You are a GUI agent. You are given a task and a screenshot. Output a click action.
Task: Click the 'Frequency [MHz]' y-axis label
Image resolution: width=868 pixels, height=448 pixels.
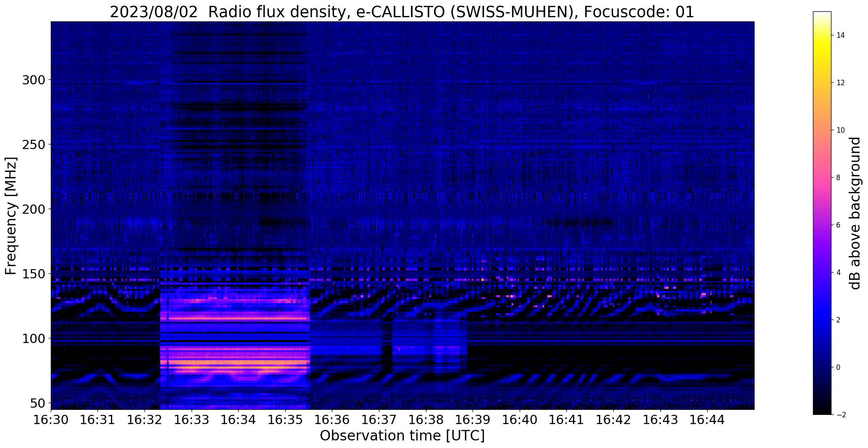click(11, 216)
